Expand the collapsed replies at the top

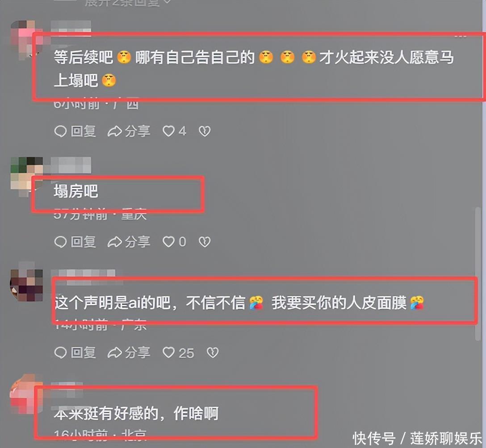[x=128, y=3]
